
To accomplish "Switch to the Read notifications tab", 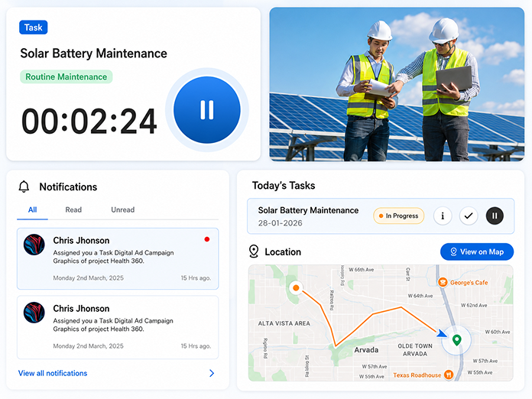I will pyautogui.click(x=73, y=209).
